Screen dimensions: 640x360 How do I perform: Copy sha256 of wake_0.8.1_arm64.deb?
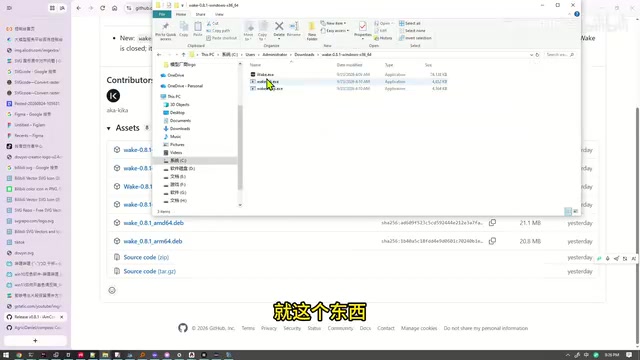click(493, 241)
